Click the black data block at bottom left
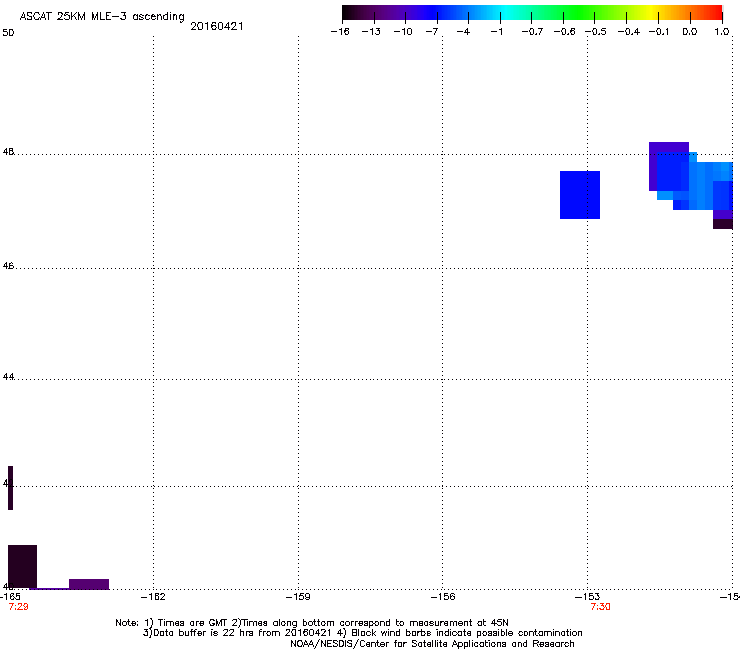The image size is (740, 650). tap(22, 566)
